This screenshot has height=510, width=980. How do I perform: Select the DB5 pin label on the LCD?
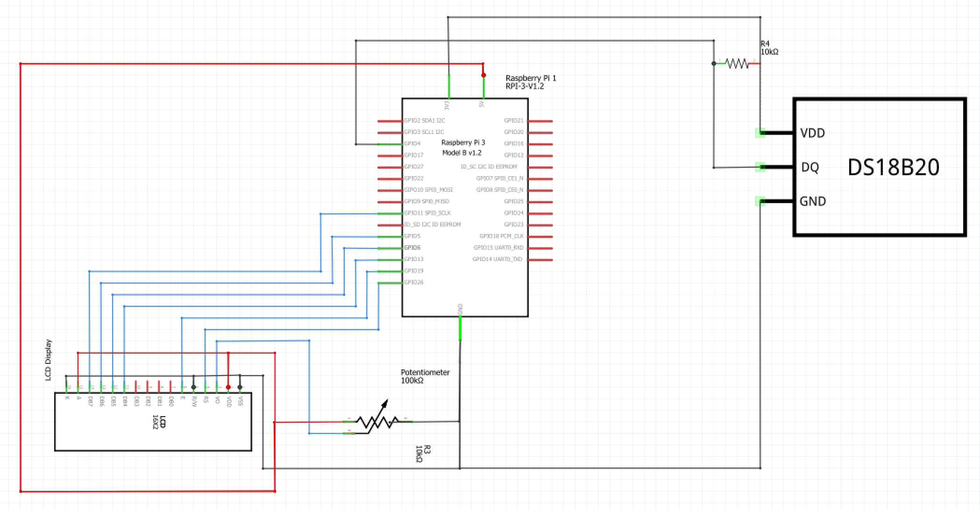[114, 401]
